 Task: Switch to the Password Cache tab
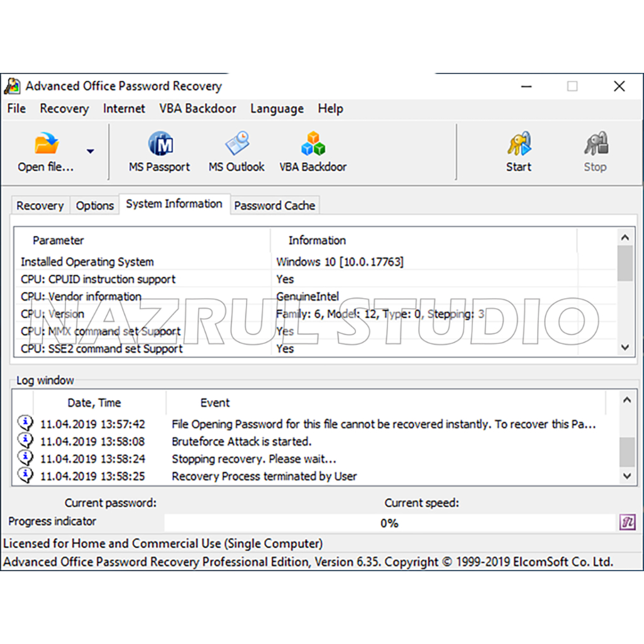(274, 206)
